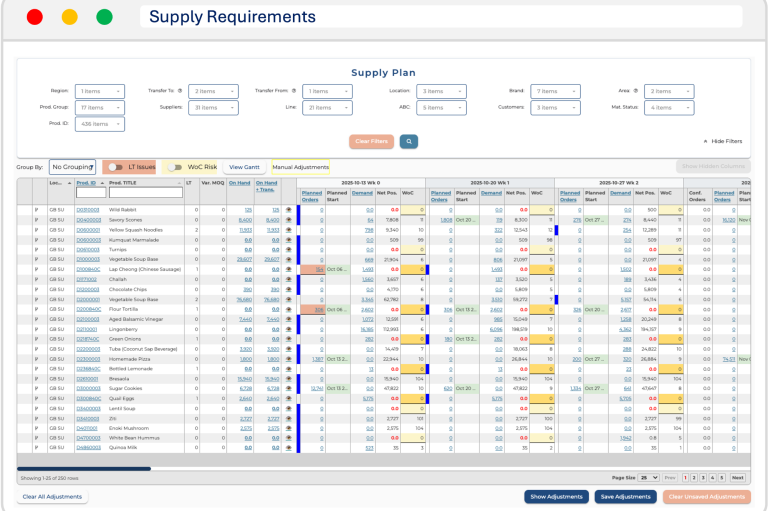Click the flag icon in Wild Rabbit row
Viewport: 768px width, 511px height.
click(x=37, y=210)
